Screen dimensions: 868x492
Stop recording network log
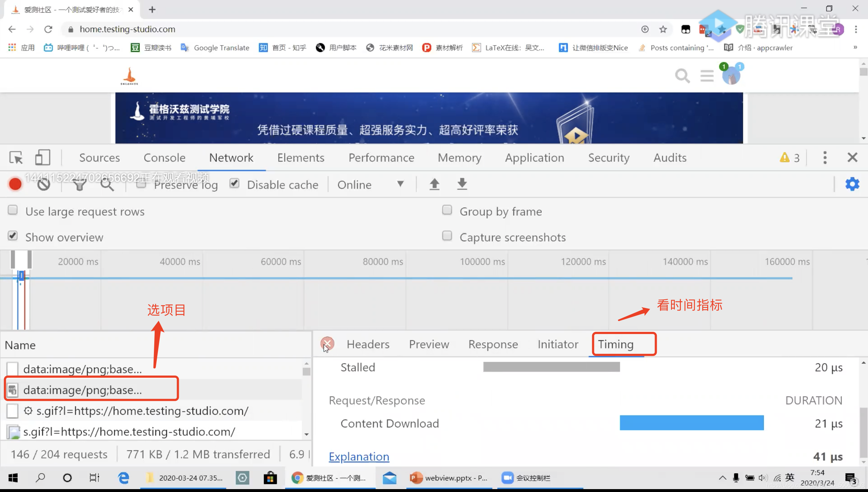tap(15, 184)
